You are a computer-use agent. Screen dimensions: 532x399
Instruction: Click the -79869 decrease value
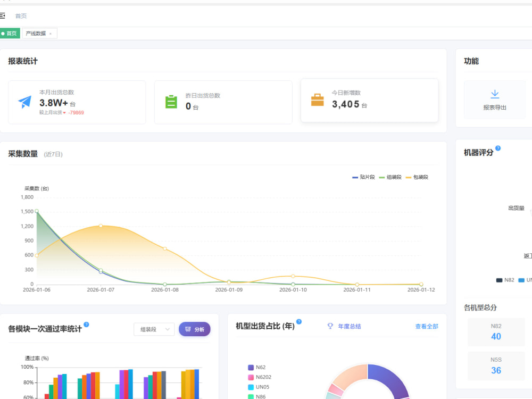click(76, 113)
